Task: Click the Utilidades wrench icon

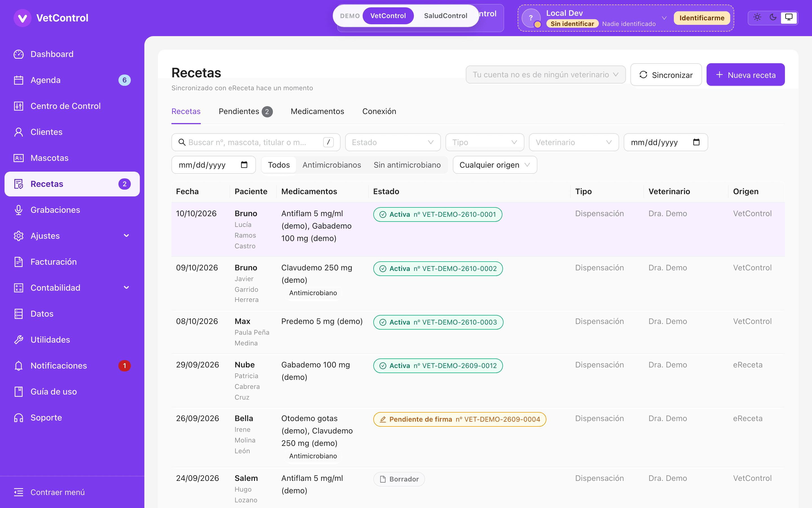Action: click(x=18, y=340)
